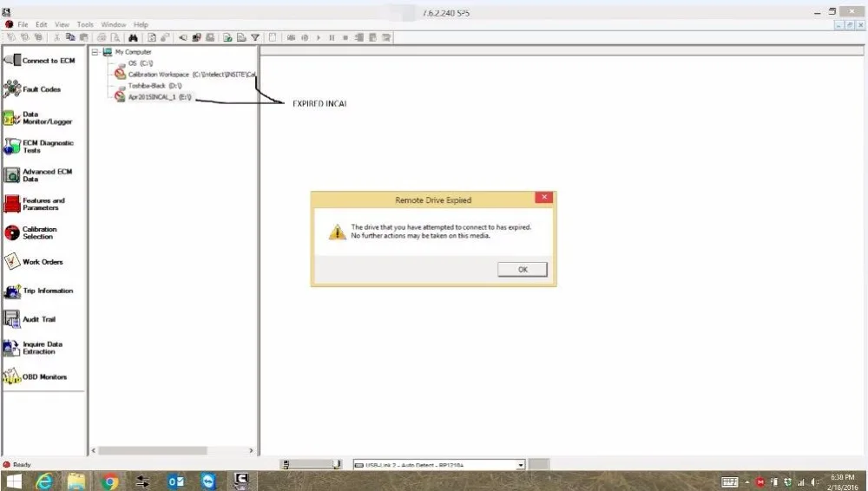868x491 pixels.
Task: Click the on-screen keyboard tray icon
Action: (730, 482)
